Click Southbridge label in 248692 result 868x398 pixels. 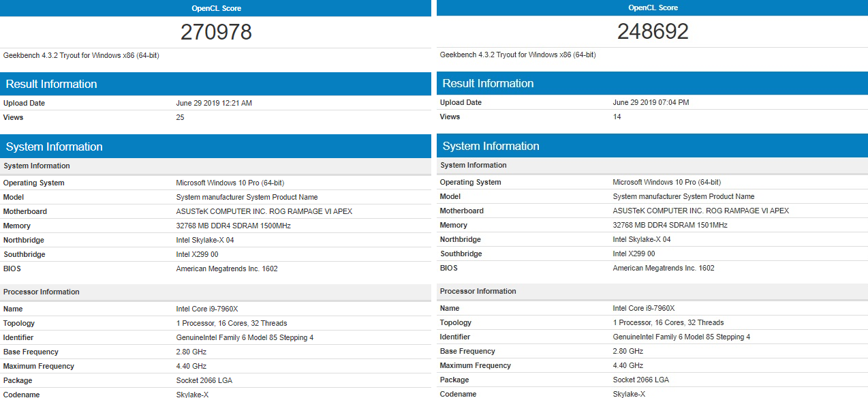click(462, 254)
